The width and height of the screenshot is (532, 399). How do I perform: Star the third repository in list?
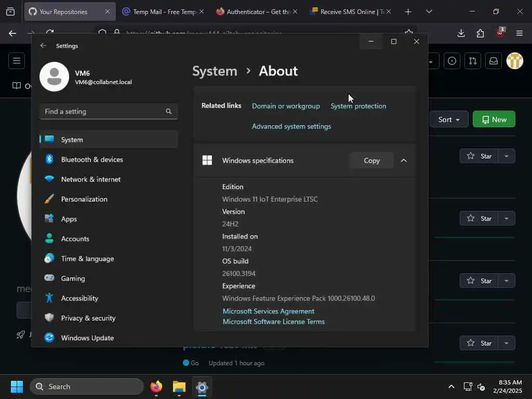point(478,281)
